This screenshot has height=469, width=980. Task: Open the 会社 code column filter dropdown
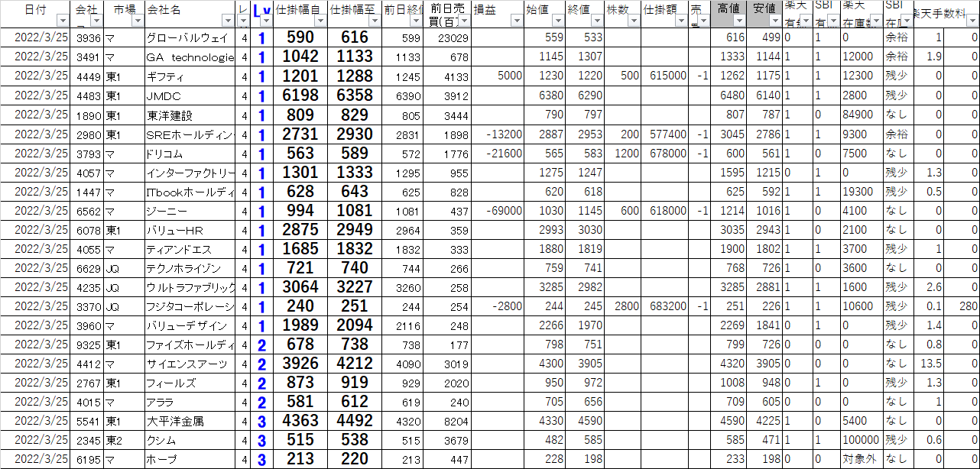point(96,22)
